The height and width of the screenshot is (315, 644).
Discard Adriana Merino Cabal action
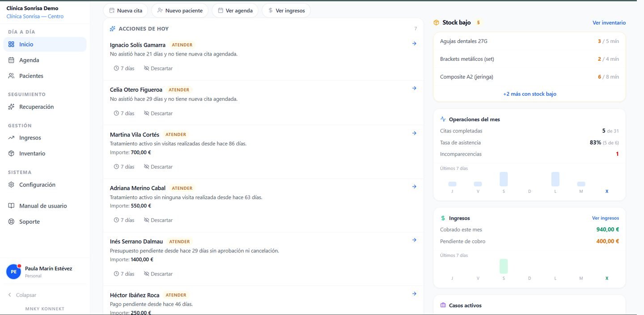(158, 220)
